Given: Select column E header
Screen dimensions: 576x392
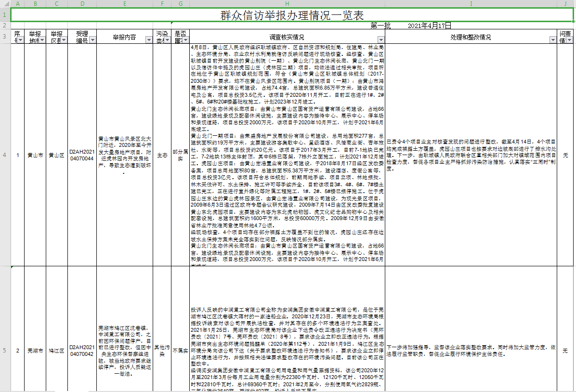Looking at the screenshot, I should tap(125, 4).
